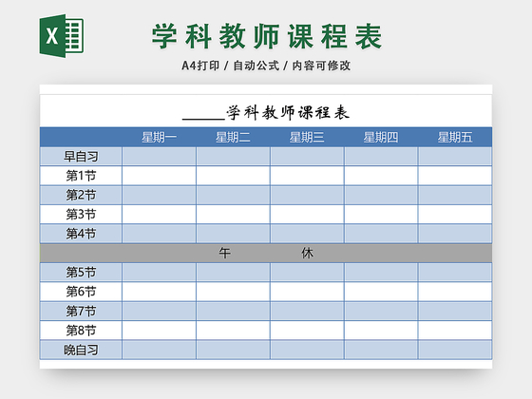Click the empty 第8节 cell under 星期五
Viewport: 532px width, 399px height.
455,331
